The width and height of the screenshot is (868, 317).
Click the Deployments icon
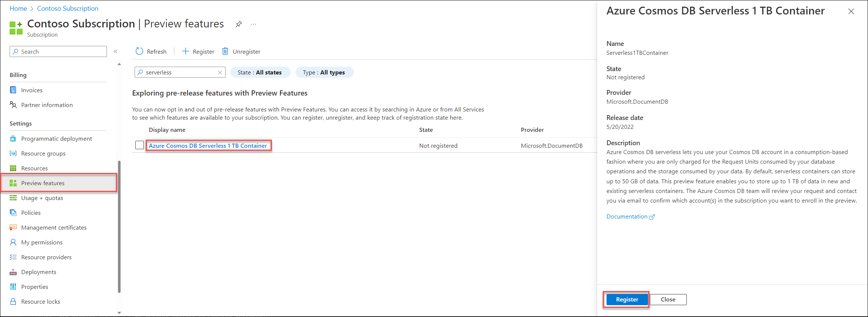click(x=13, y=272)
